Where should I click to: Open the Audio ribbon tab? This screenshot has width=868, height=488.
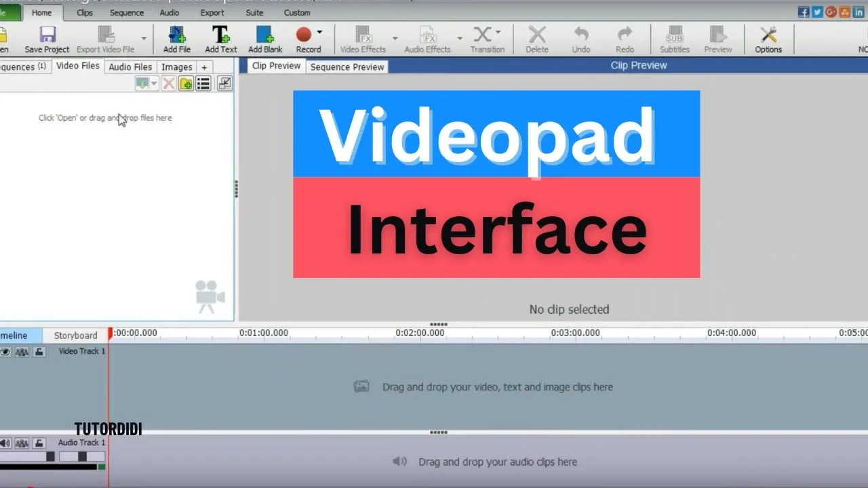click(170, 12)
